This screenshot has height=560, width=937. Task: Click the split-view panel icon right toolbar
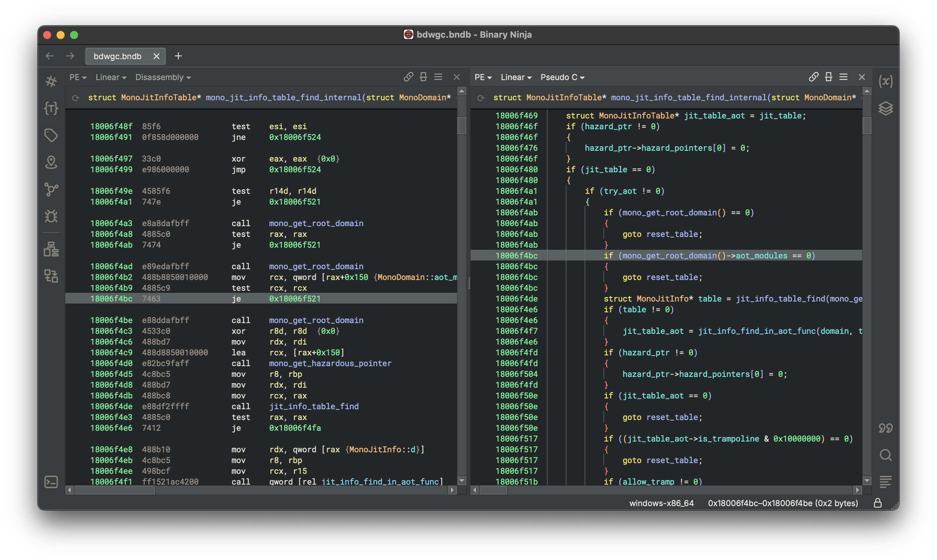click(829, 77)
